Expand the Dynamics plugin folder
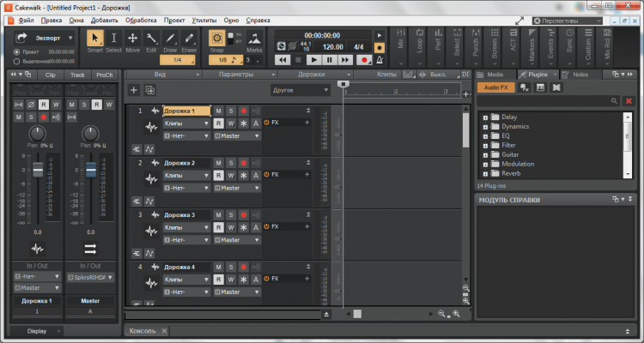 (486, 127)
